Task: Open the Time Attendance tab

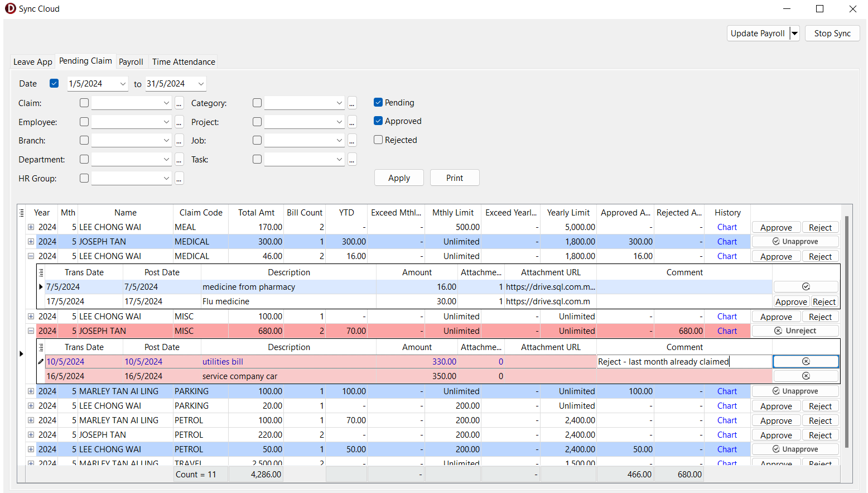Action: [x=184, y=62]
